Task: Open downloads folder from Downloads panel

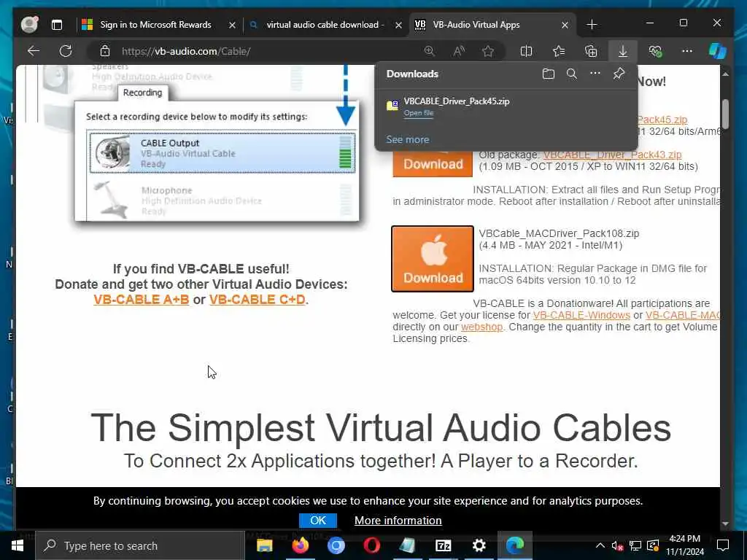Action: (x=549, y=74)
